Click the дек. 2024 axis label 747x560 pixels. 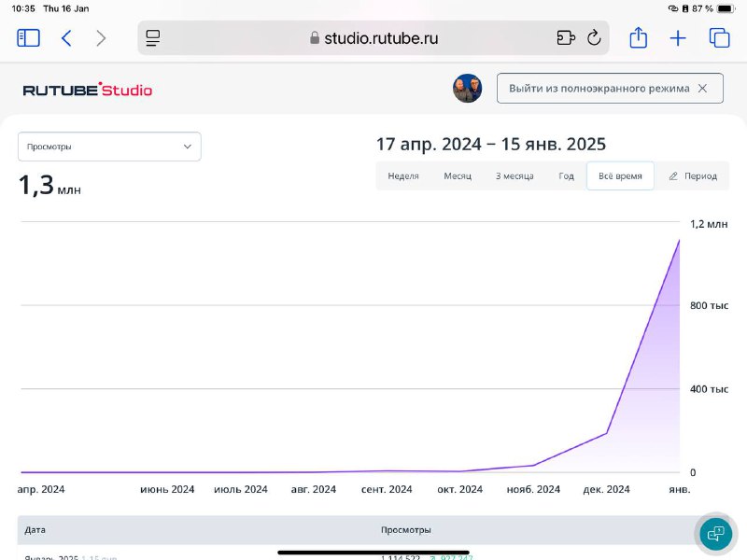(x=606, y=489)
